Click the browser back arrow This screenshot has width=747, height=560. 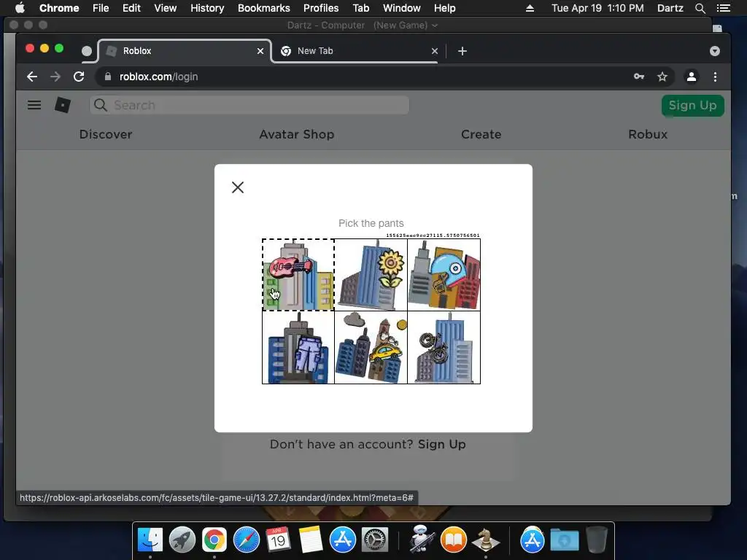click(x=32, y=77)
